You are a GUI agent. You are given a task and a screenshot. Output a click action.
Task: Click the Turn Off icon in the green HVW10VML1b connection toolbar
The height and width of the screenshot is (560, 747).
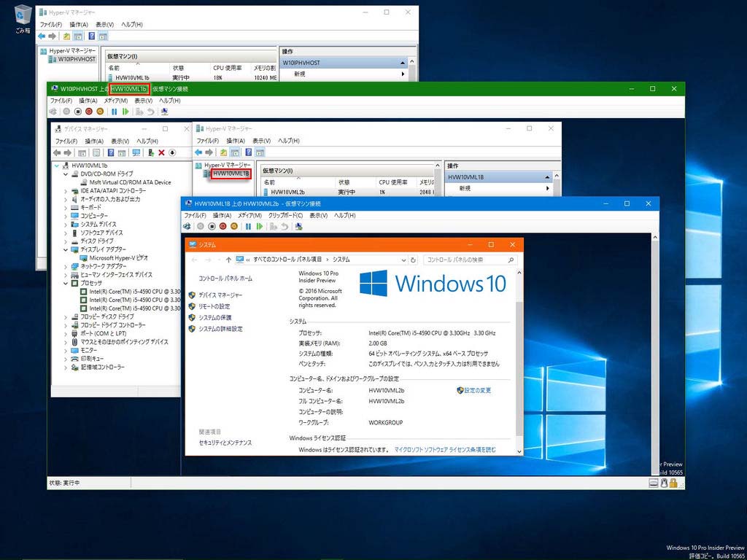pos(77,112)
